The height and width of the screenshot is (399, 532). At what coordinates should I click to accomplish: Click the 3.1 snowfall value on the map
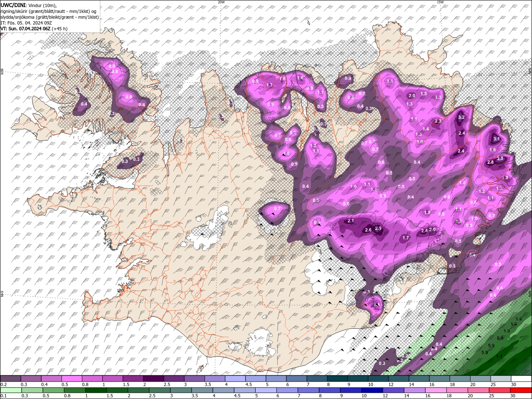[496, 139]
